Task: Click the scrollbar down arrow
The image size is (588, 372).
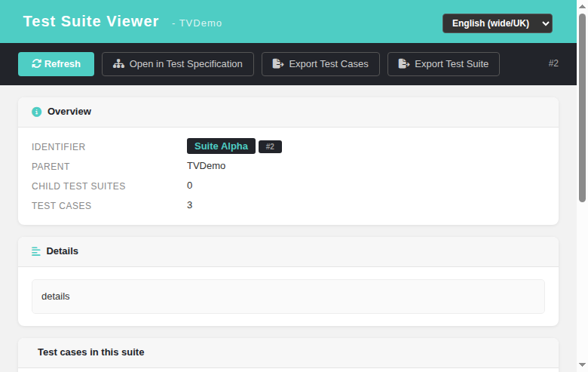Action: [x=583, y=365]
